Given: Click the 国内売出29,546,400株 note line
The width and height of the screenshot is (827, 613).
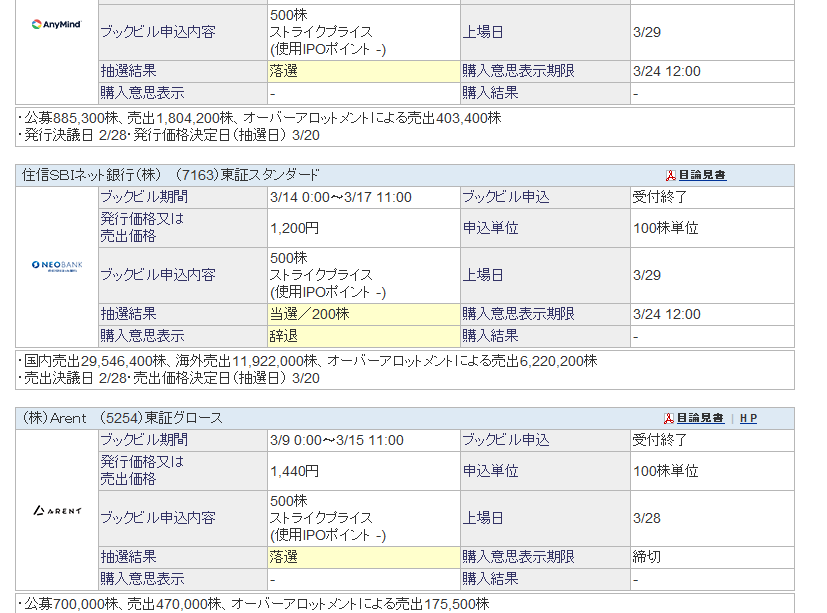Looking at the screenshot, I should [x=308, y=361].
